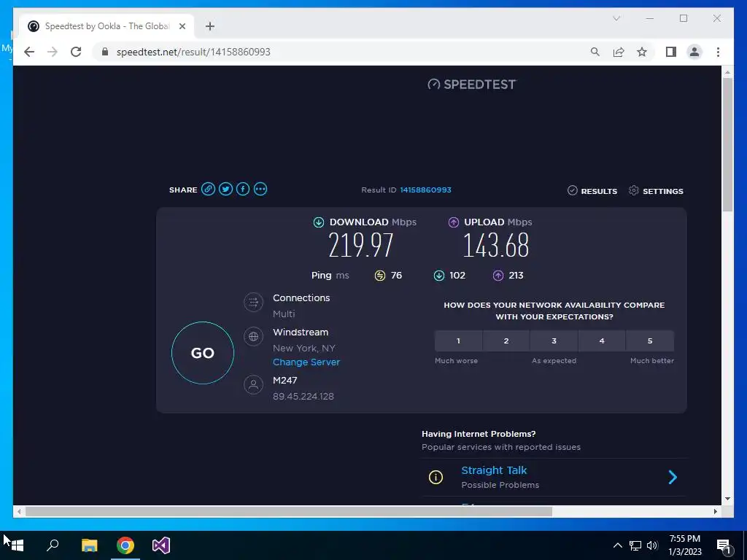Image resolution: width=747 pixels, height=560 pixels.
Task: Click Chrome icon in taskbar
Action: coord(125,545)
